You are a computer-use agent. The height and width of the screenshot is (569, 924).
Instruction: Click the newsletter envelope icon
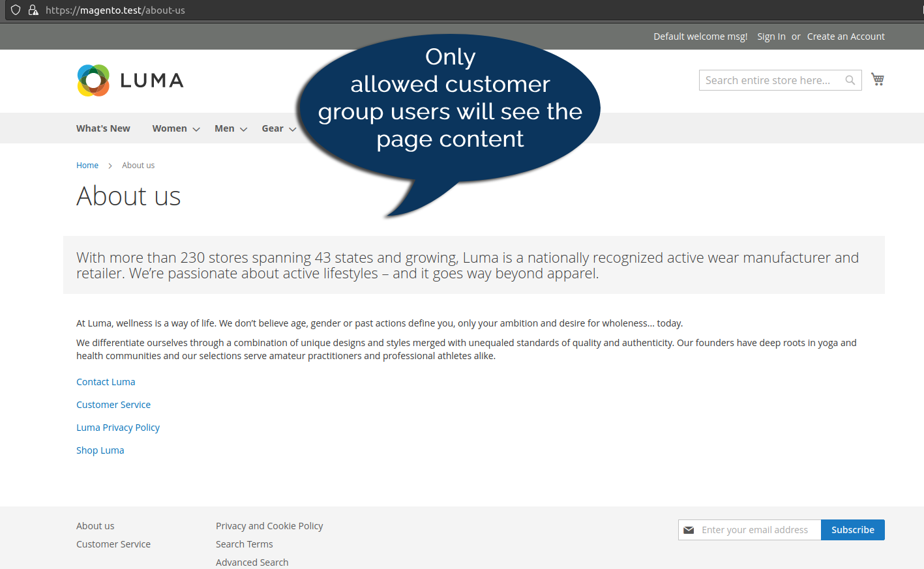tap(689, 530)
